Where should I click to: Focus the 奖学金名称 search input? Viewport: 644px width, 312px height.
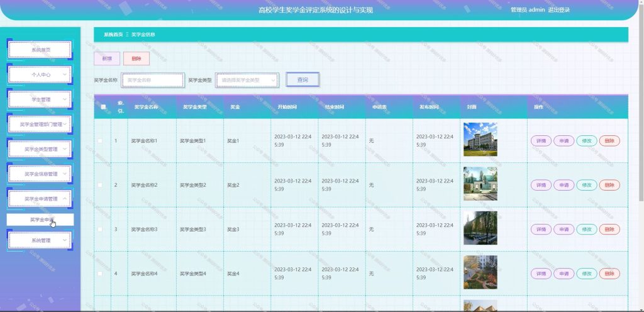[x=153, y=81]
